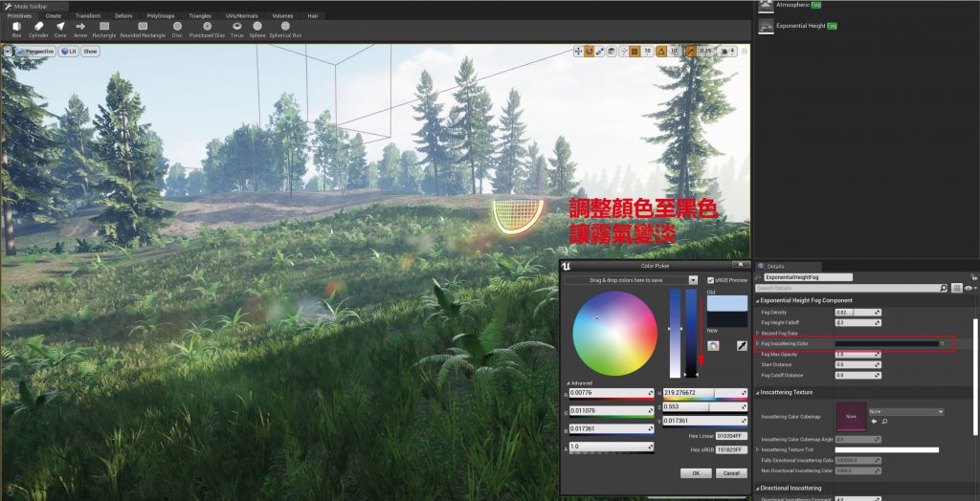
Task: Click the Inscattering Texture Tint white swatch
Action: 887,449
